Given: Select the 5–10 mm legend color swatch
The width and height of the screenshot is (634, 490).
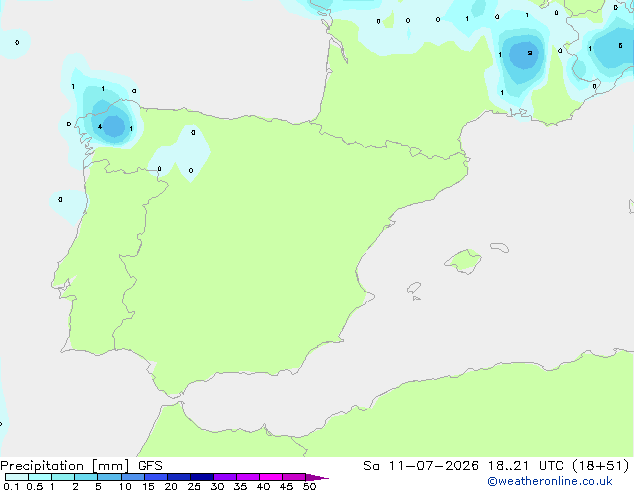Looking at the screenshot, I should point(109,477).
